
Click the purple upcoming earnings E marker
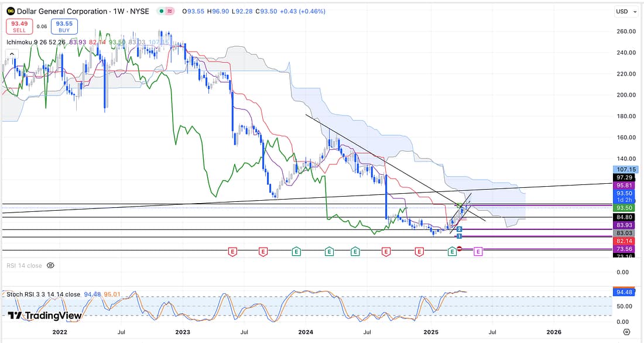478,251
